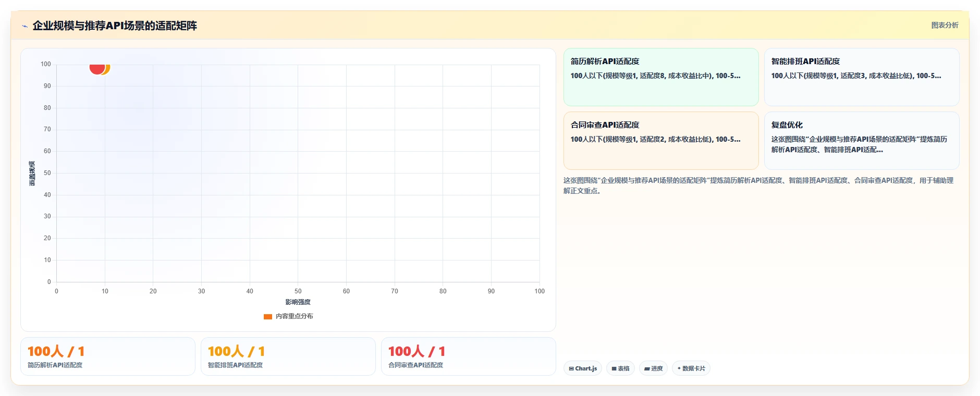Click the 简历解析API适配度 stat tile below chart
The image size is (980, 396).
tap(108, 356)
